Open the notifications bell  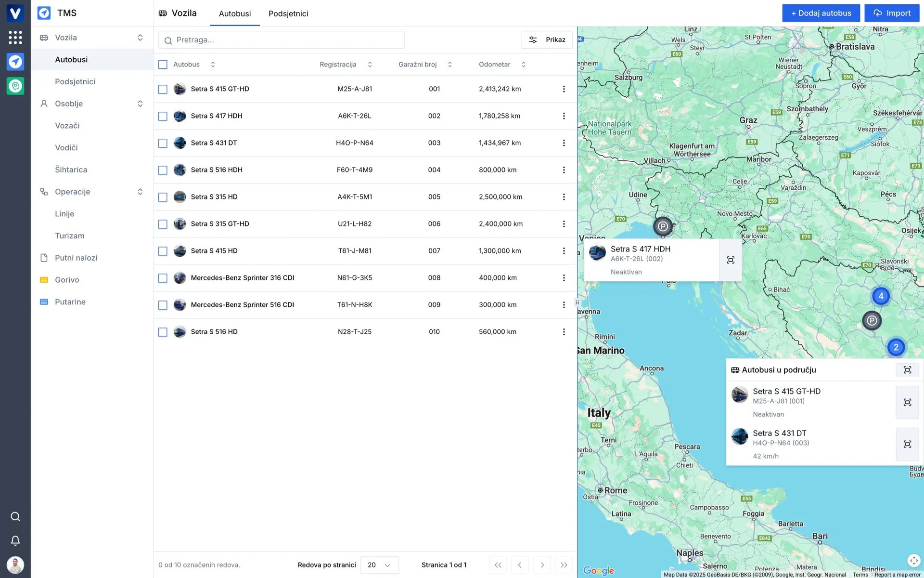(x=15, y=540)
